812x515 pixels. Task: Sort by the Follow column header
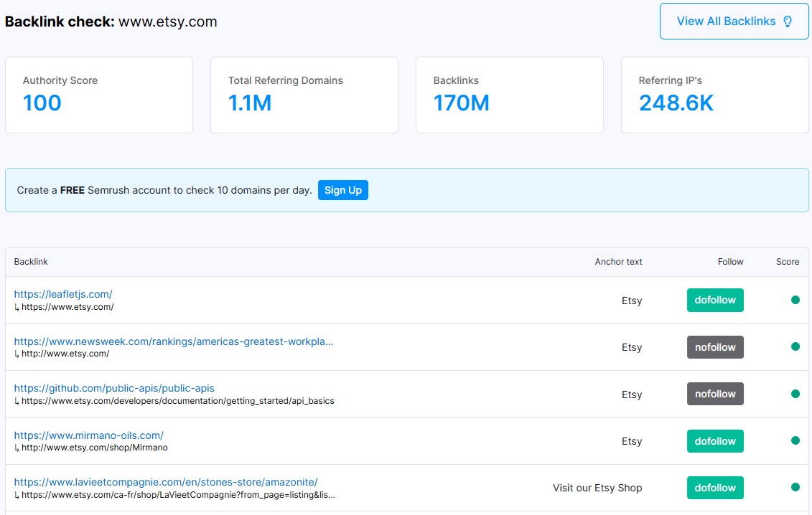[730, 262]
